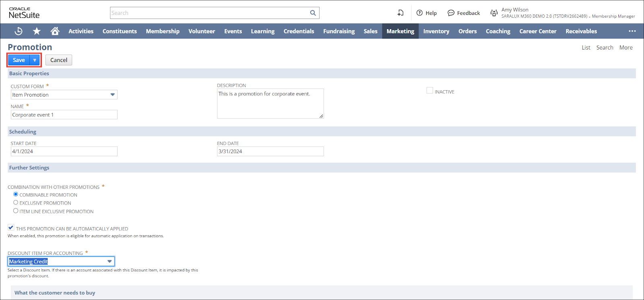Image resolution: width=644 pixels, height=300 pixels.
Task: Open the Fundraising menu
Action: [x=339, y=31]
